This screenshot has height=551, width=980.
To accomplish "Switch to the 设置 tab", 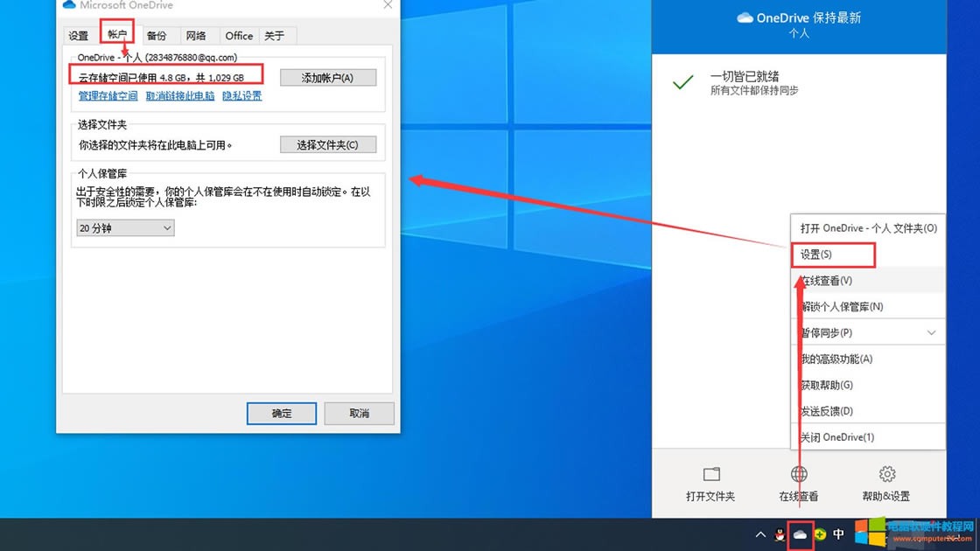I will [79, 36].
